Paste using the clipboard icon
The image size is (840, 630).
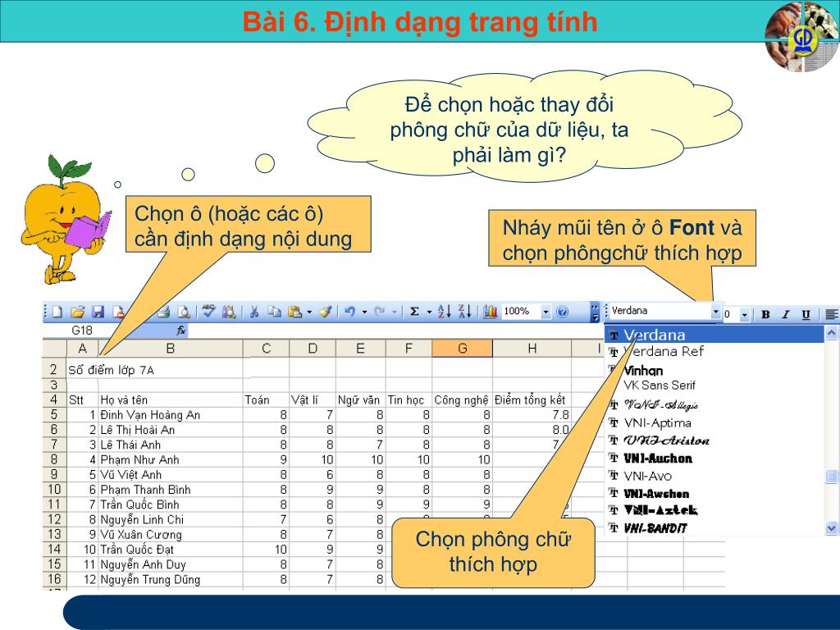(294, 312)
